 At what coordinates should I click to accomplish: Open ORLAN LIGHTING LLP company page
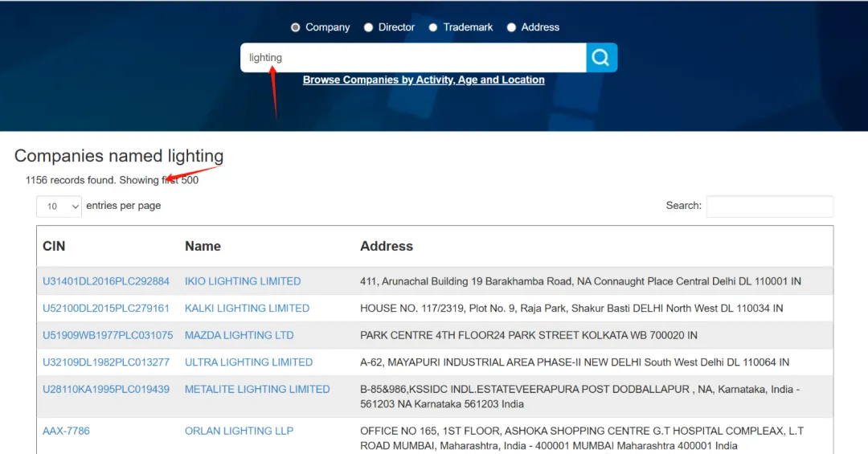239,432
